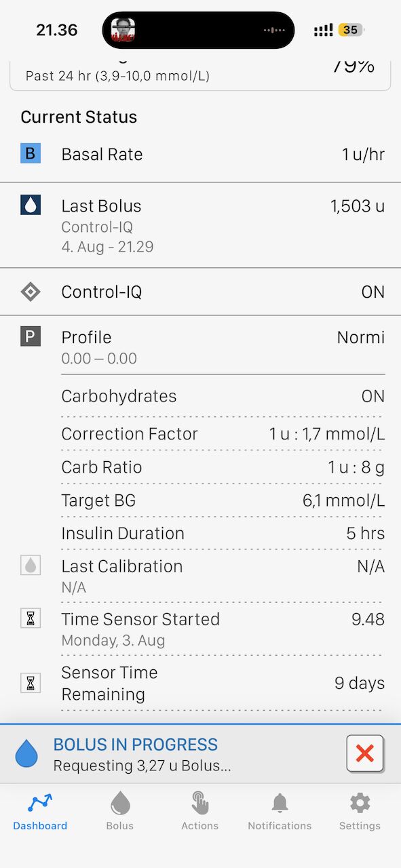Tap the Correction Factor value row

pos(223,434)
